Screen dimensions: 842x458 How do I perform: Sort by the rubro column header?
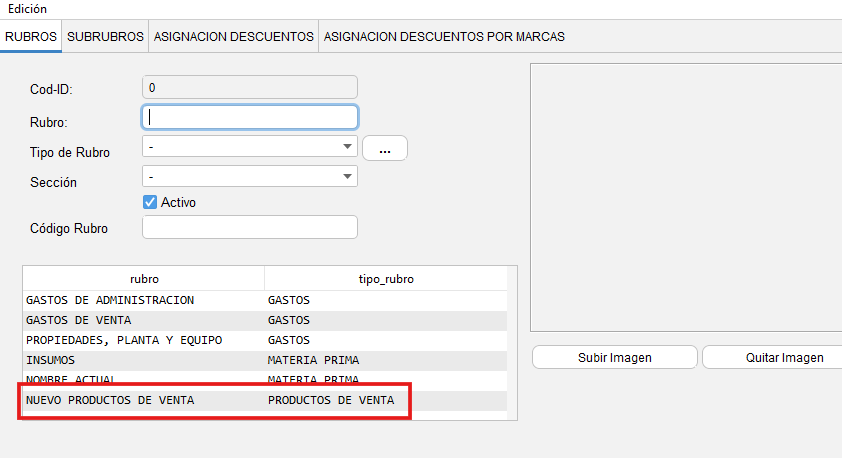tap(144, 279)
